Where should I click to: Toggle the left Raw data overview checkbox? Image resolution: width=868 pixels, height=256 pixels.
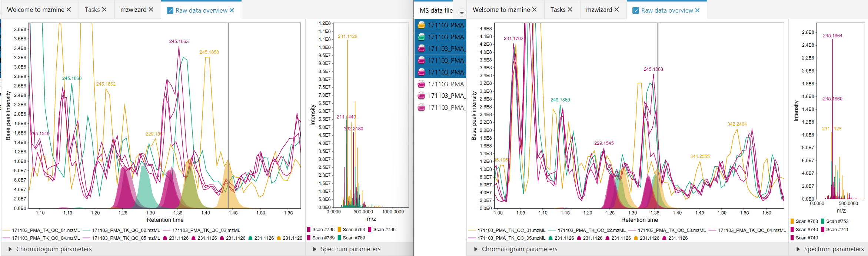170,10
